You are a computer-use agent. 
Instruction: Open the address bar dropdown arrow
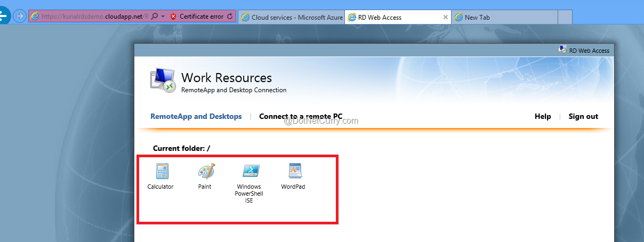(x=163, y=17)
